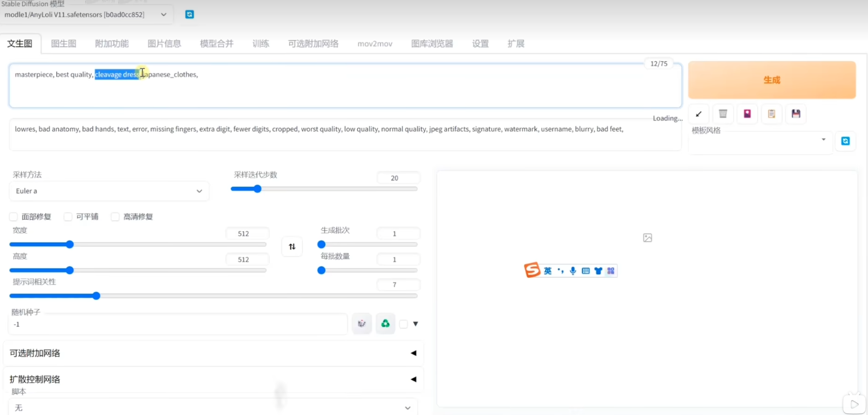Click the arrow icon to read generation parameters

tap(699, 114)
